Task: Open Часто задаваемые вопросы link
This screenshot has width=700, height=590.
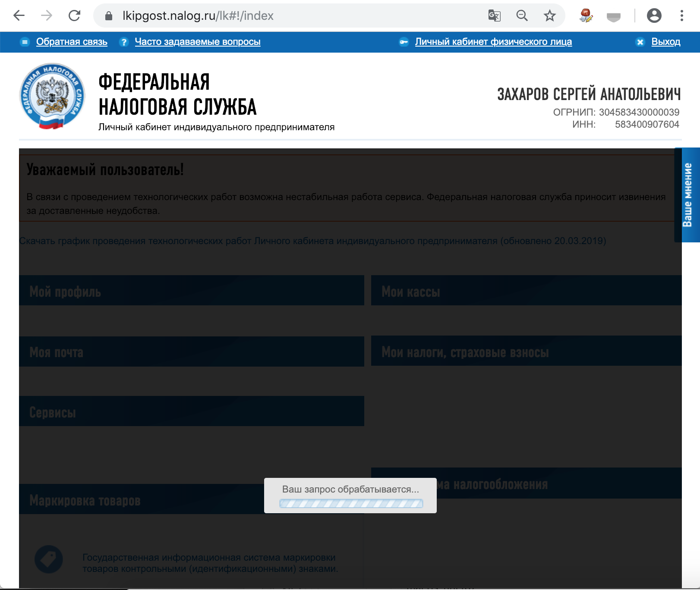Action: click(198, 42)
